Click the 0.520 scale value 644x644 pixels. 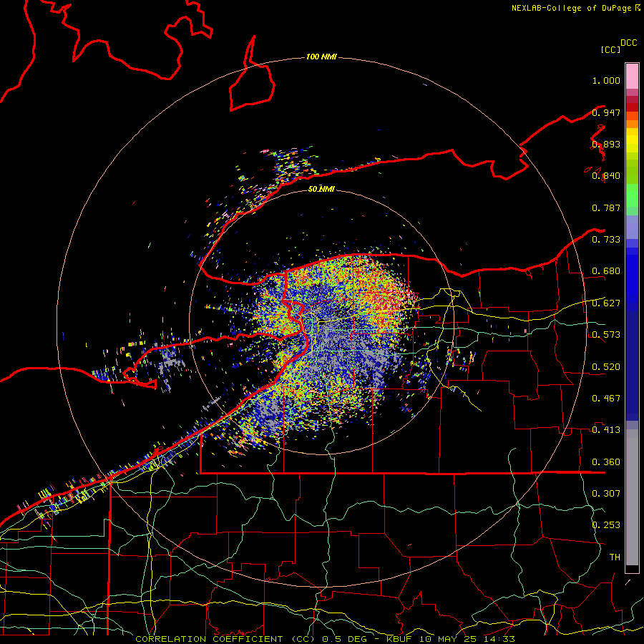click(x=606, y=366)
